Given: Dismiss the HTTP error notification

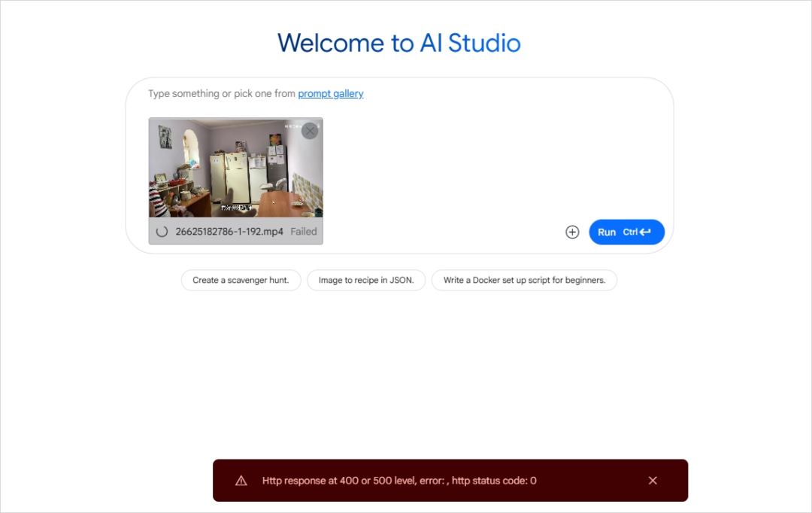Looking at the screenshot, I should (653, 481).
